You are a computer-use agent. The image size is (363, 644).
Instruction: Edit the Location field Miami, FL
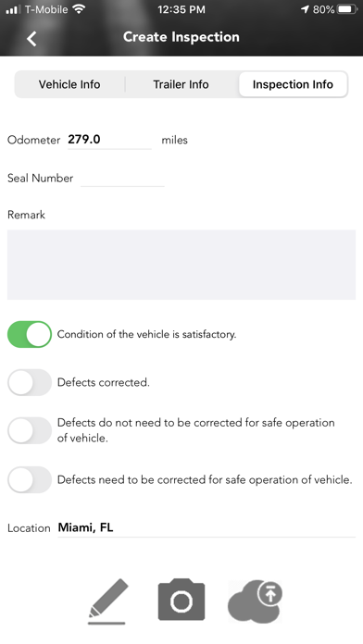tap(207, 527)
